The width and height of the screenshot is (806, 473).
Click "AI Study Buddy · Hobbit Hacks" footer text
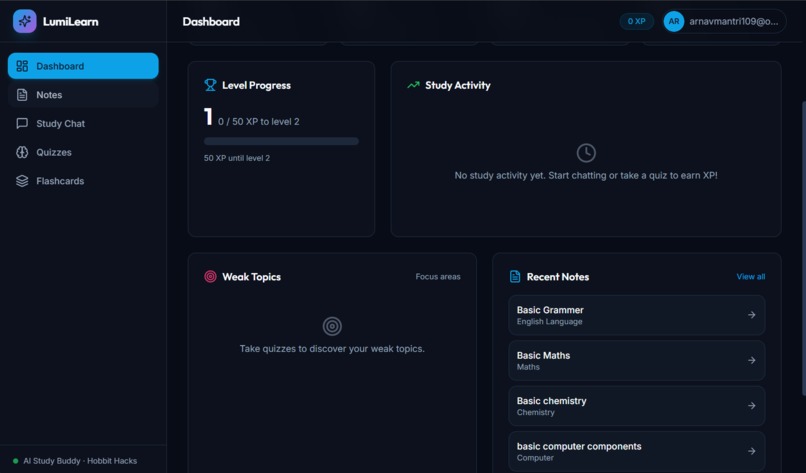(x=80, y=461)
